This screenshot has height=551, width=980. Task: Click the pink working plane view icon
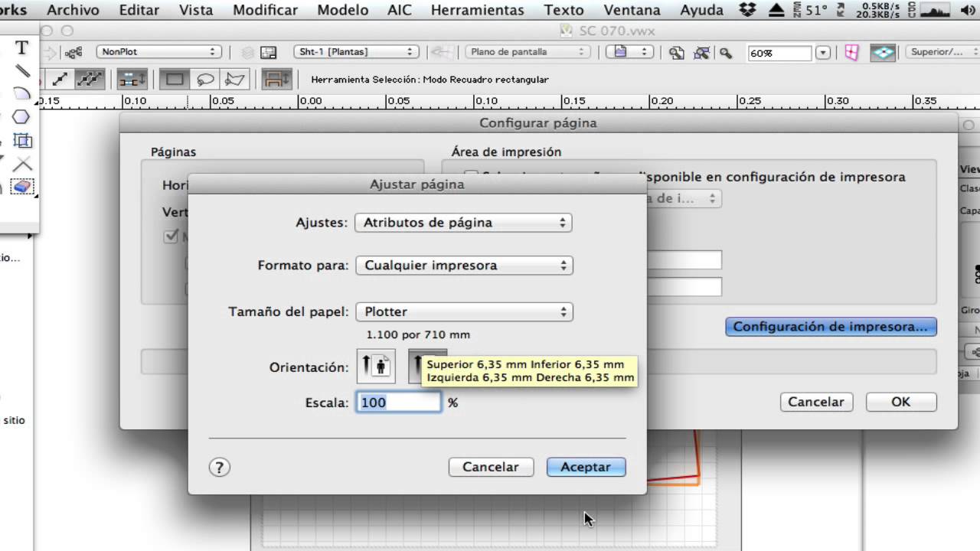851,53
